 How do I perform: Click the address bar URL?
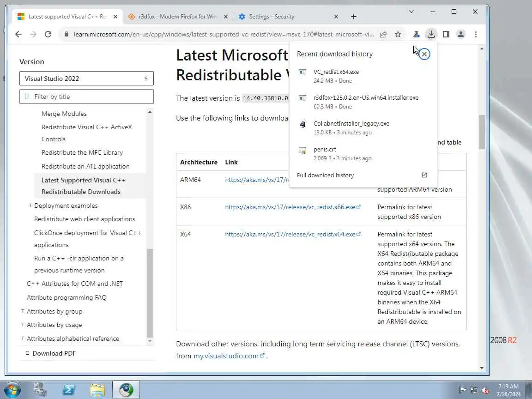[224, 34]
